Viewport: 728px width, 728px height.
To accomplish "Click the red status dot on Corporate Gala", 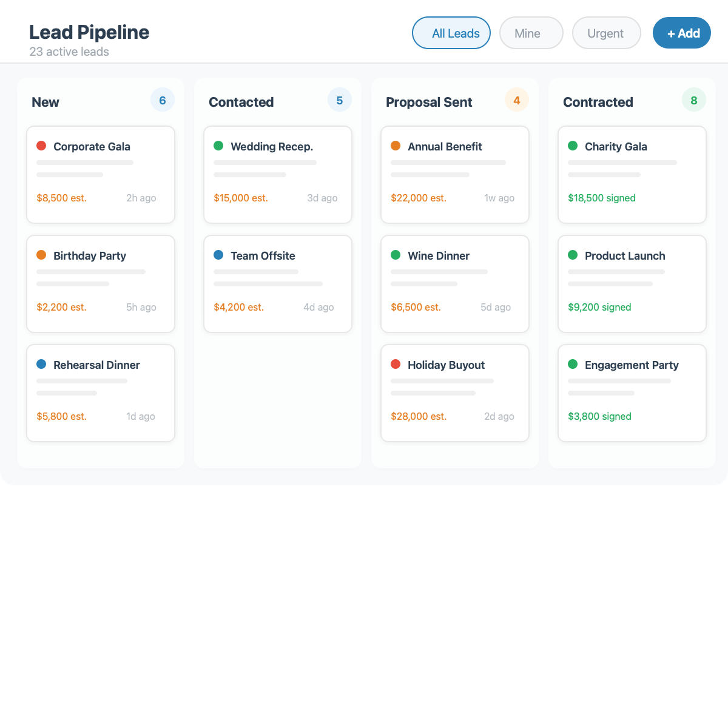I will [x=41, y=146].
